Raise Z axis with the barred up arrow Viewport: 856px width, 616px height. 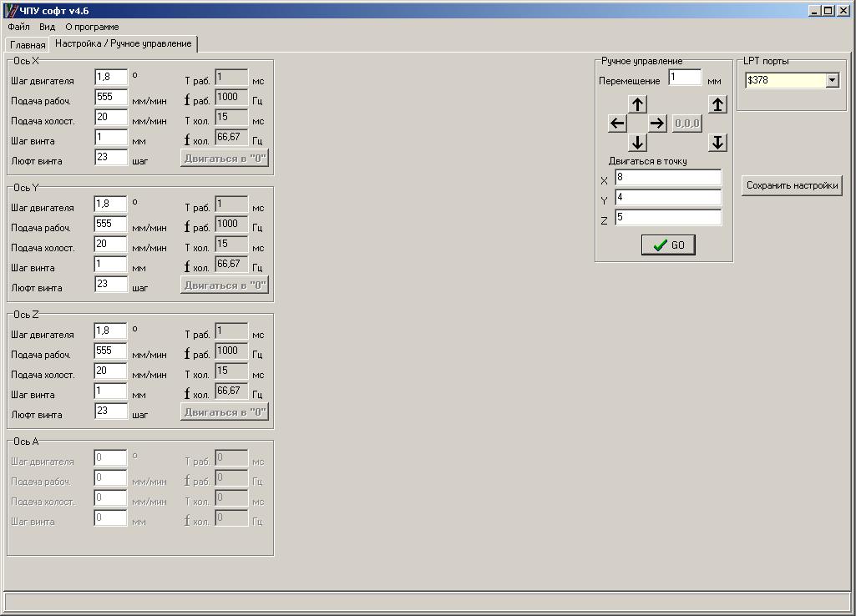coord(717,104)
